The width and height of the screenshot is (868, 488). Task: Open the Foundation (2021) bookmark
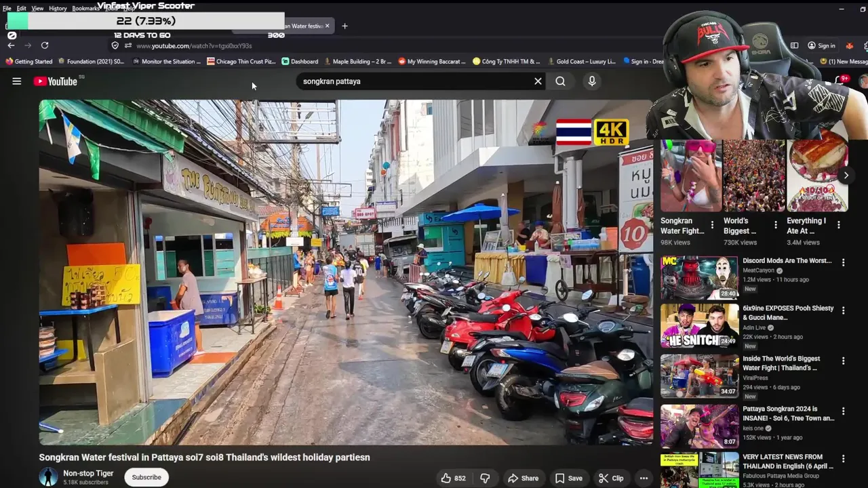(92, 62)
